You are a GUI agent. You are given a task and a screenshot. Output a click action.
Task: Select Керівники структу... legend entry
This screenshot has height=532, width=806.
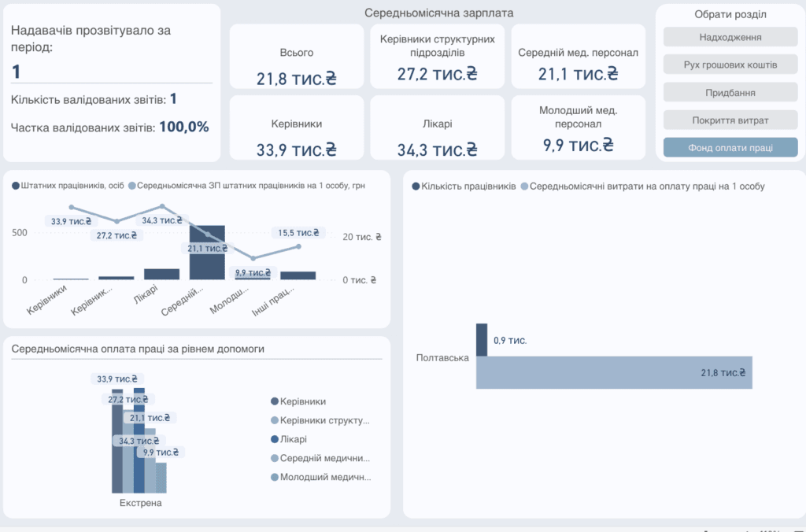[x=320, y=420]
